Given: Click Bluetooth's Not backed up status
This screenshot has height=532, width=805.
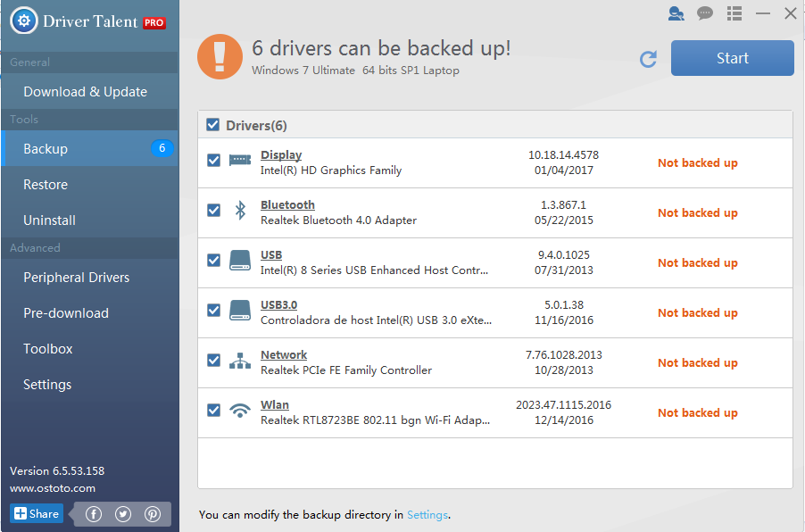Looking at the screenshot, I should click(698, 212).
